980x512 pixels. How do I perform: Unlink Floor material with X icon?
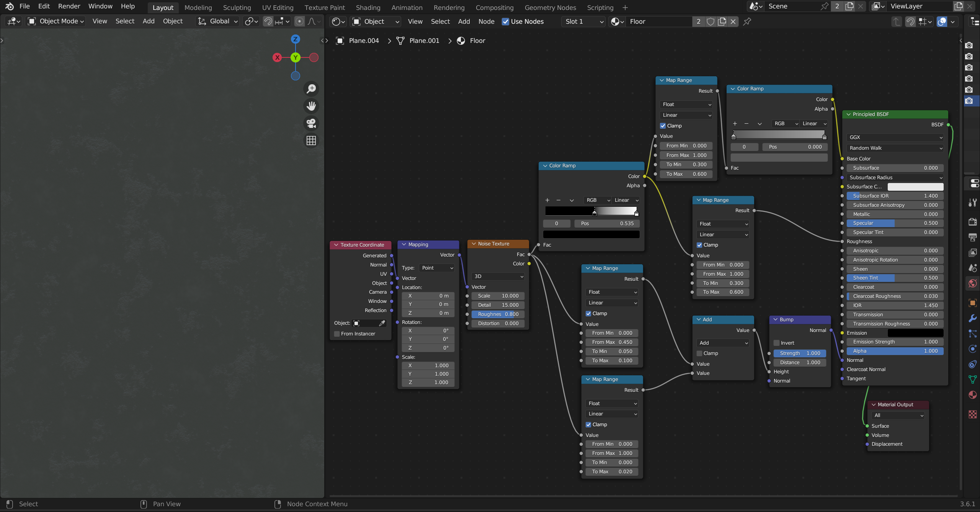pos(733,21)
